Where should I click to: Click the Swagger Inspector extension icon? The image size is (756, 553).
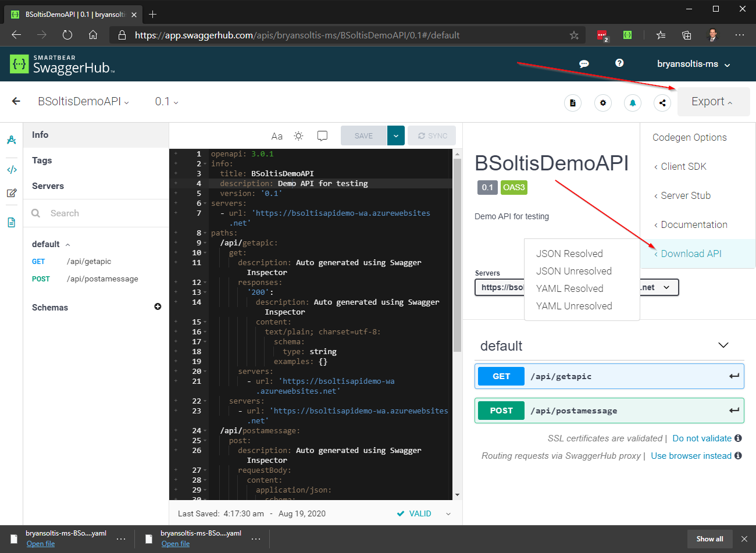coord(627,35)
